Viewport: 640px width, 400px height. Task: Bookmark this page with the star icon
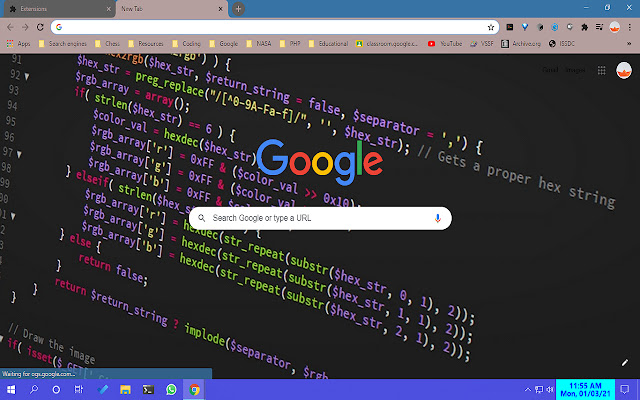[491, 27]
